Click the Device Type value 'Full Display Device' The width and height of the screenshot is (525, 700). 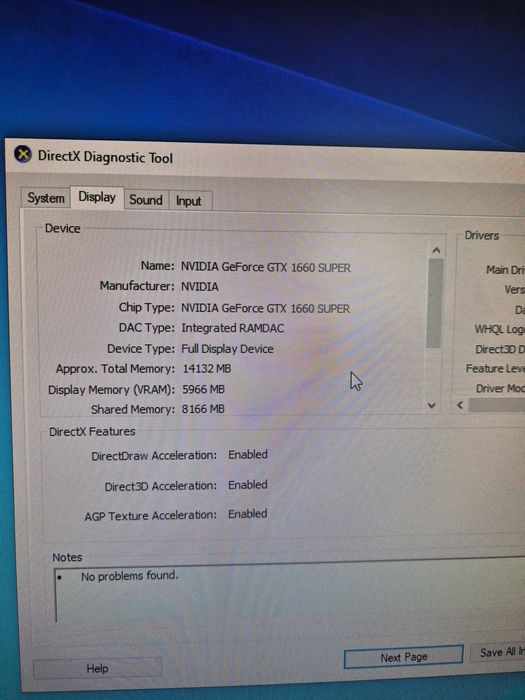click(227, 349)
